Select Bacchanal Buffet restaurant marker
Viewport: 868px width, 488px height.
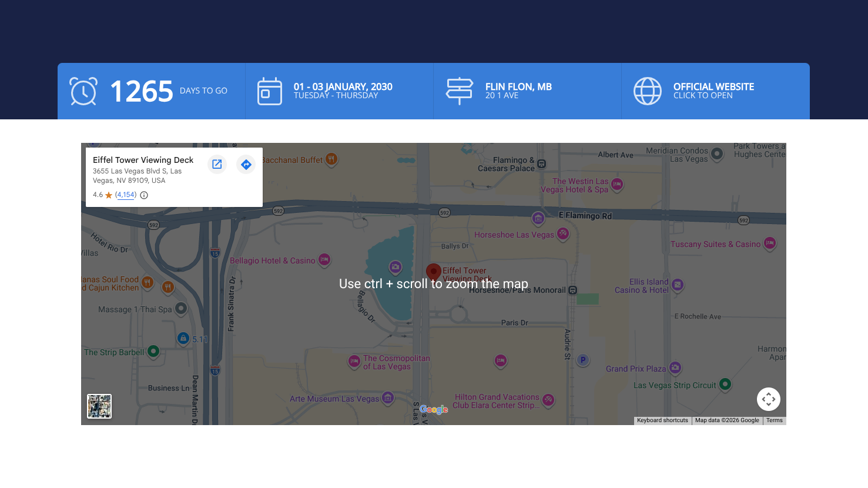[x=331, y=159]
